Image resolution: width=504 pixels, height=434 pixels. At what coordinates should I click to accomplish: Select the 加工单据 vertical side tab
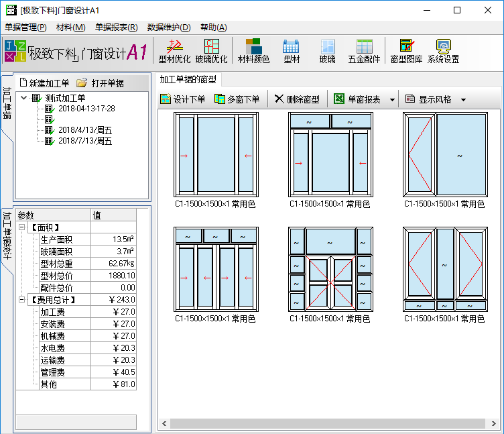pyautogui.click(x=7, y=103)
